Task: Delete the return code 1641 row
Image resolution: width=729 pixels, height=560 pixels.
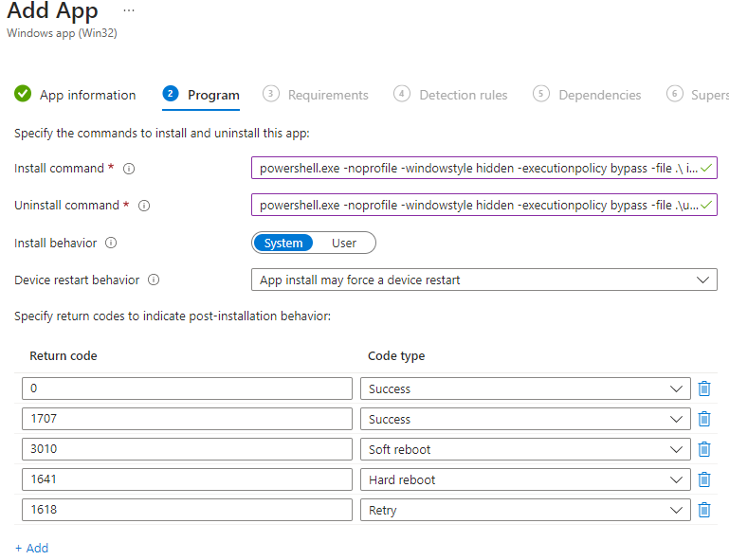Action: coord(704,479)
